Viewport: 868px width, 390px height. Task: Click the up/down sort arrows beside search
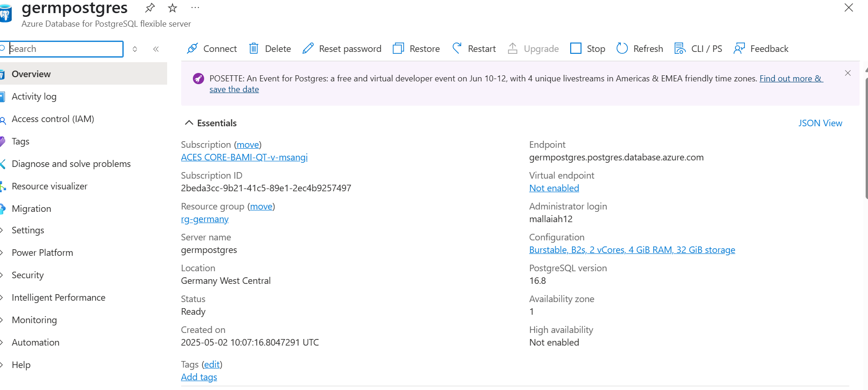[x=135, y=49]
